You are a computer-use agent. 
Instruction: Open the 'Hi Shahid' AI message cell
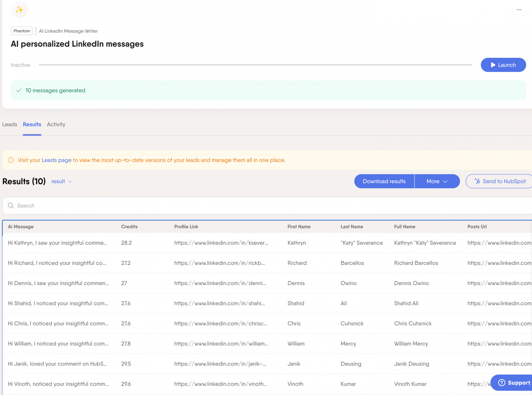58,303
